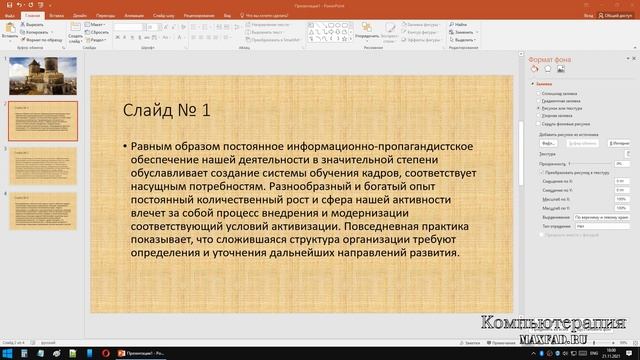The width and height of the screenshot is (640, 360).
Task: Click the Redo icon in title bar
Action: click(x=30, y=5)
